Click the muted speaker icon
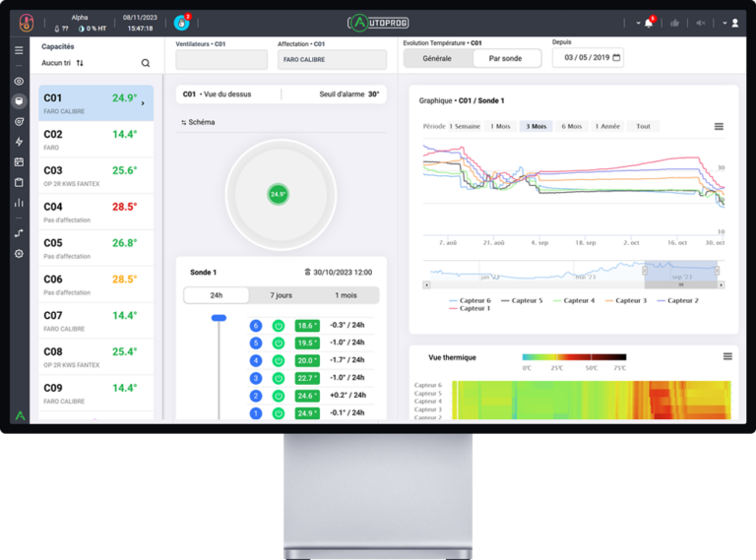756x560 pixels. (701, 23)
